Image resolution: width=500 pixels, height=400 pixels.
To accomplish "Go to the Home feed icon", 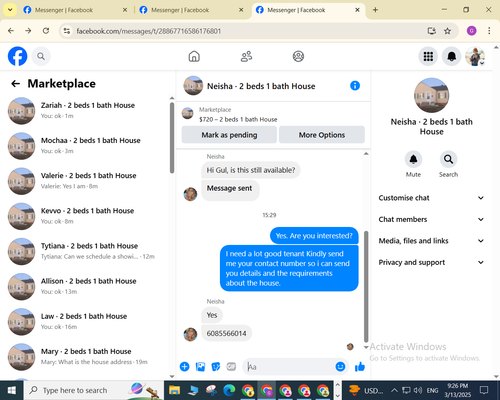I will pyautogui.click(x=194, y=56).
